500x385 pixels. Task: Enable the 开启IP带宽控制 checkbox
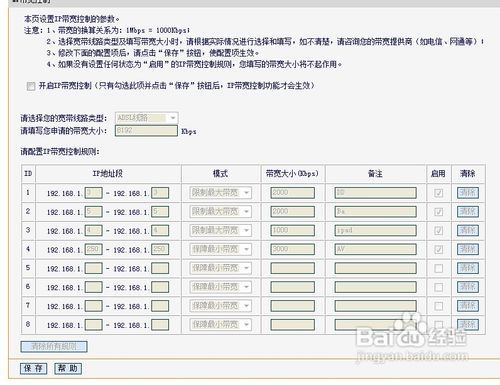(x=31, y=87)
